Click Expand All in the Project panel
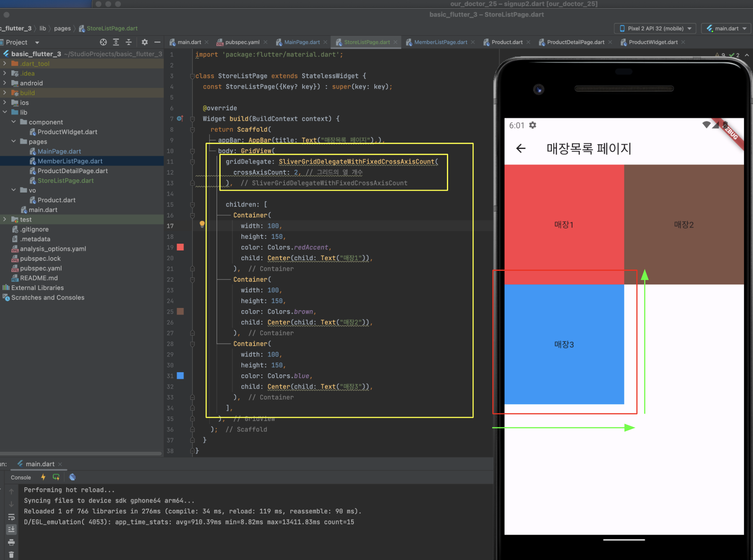The image size is (753, 560). [x=116, y=42]
